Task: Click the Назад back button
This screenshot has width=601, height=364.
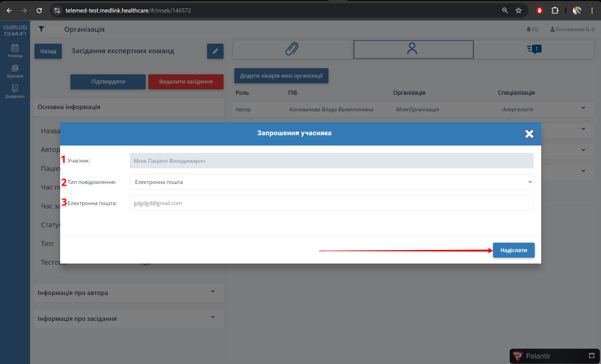Action: tap(48, 51)
